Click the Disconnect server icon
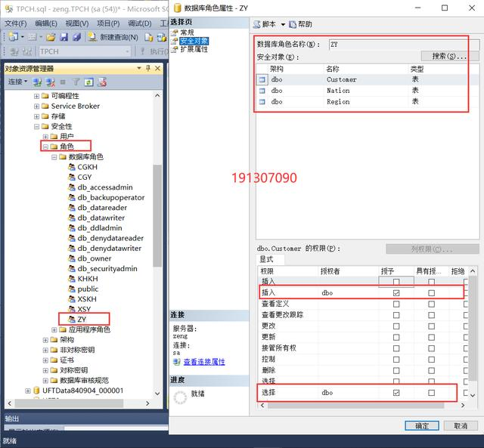The width and height of the screenshot is (484, 448). pos(51,82)
